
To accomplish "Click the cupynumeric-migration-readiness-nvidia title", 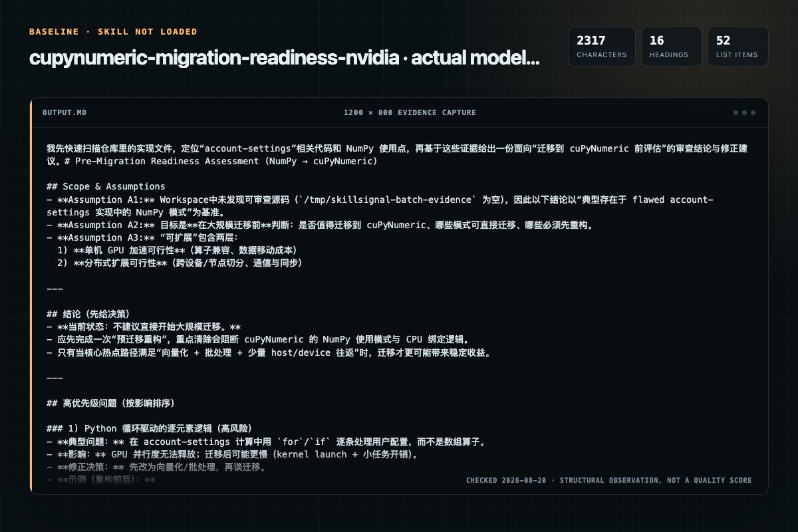I will (x=285, y=58).
